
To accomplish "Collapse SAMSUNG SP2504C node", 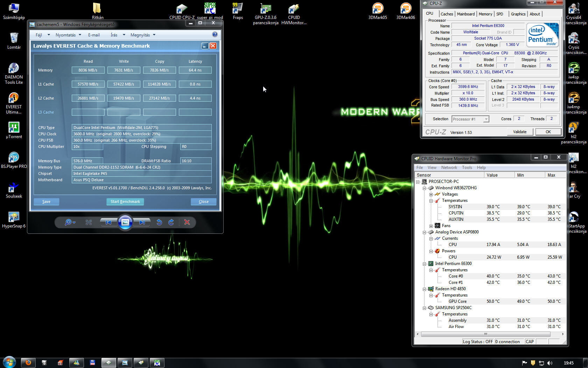I will (x=425, y=308).
